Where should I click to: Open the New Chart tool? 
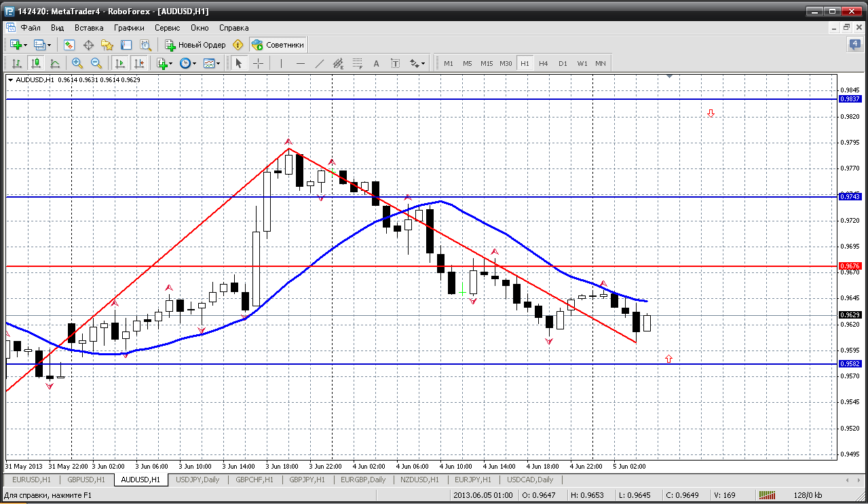(x=16, y=45)
